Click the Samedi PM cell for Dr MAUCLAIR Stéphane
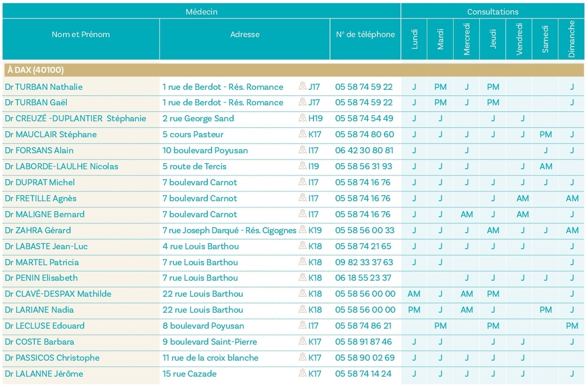The image size is (588, 387). pyautogui.click(x=546, y=134)
